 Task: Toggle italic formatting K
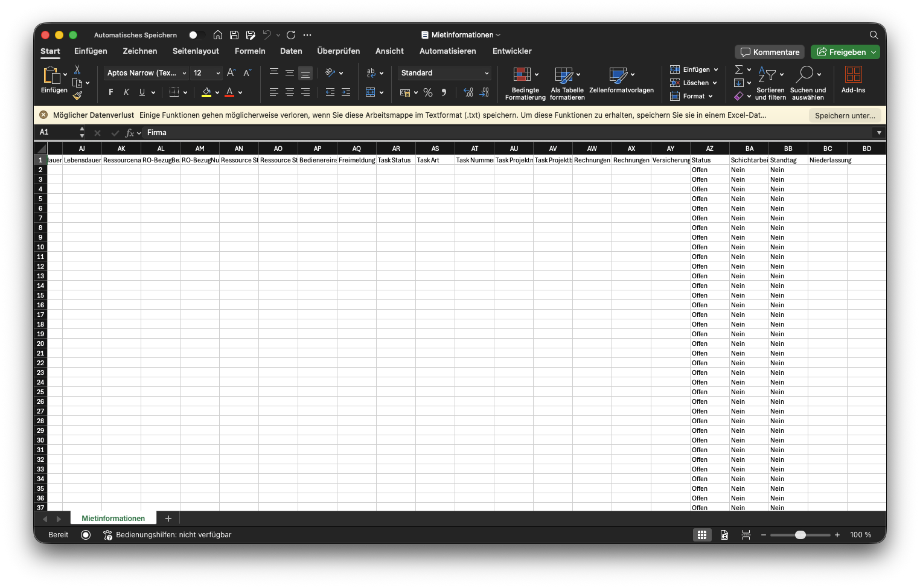pyautogui.click(x=127, y=92)
